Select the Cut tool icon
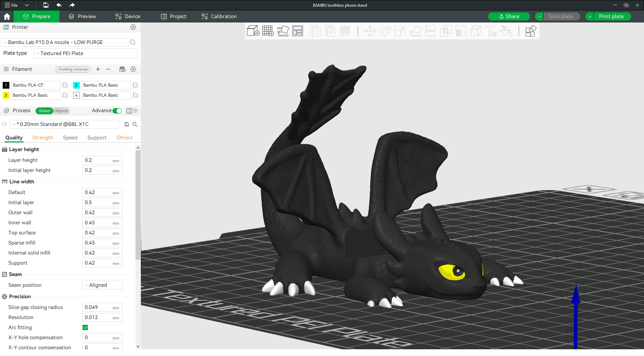 tap(430, 31)
